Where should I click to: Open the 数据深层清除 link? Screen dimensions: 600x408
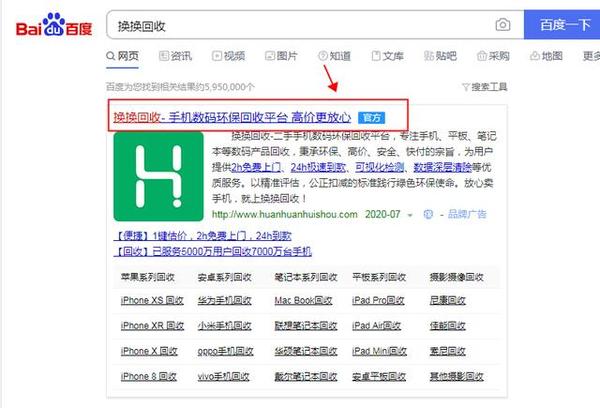pyautogui.click(x=443, y=168)
